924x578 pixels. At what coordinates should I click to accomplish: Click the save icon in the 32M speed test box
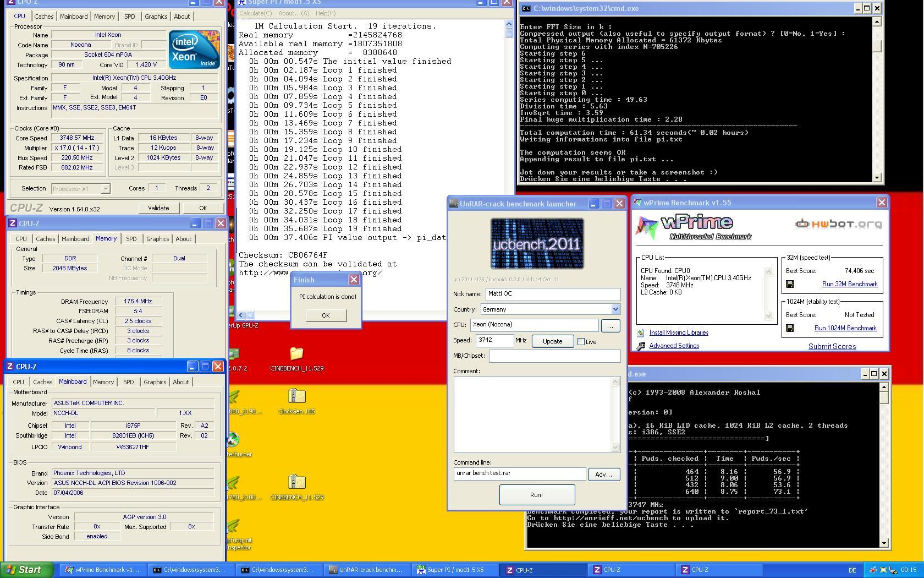(x=790, y=284)
